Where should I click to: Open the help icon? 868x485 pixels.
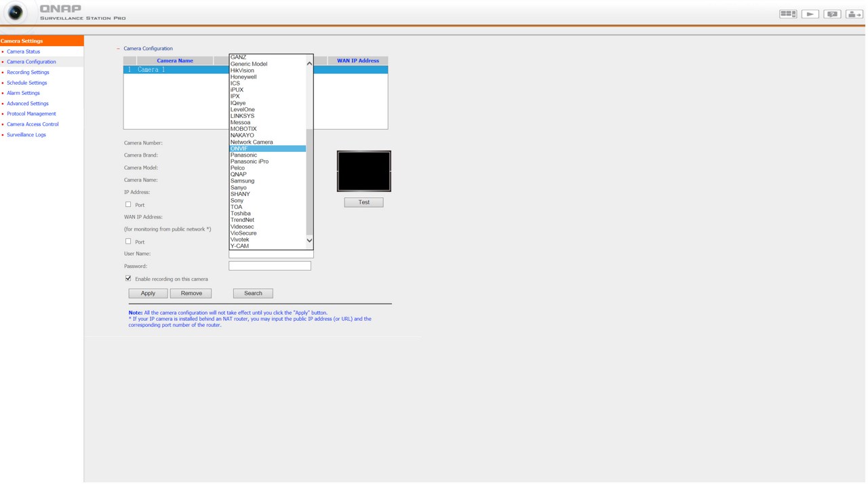pyautogui.click(x=832, y=14)
